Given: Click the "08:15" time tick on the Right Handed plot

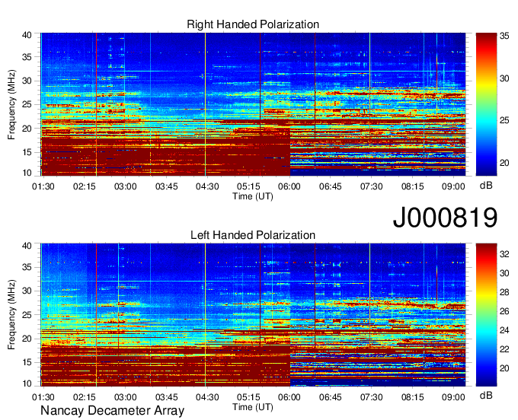Looking at the screenshot, I should tap(413, 186).
